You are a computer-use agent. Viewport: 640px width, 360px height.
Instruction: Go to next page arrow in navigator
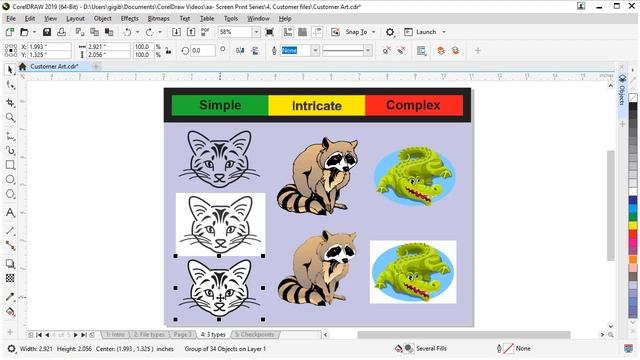(76, 335)
